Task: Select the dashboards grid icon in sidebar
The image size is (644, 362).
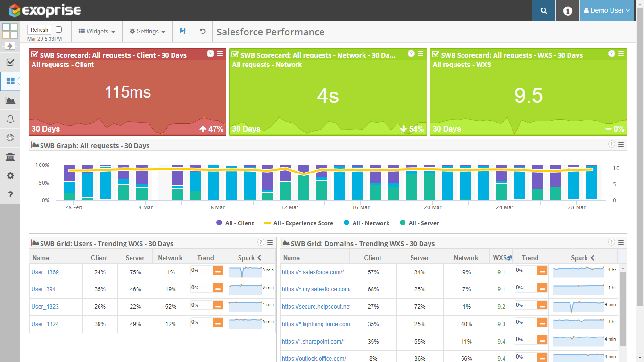Action: pos(10,81)
